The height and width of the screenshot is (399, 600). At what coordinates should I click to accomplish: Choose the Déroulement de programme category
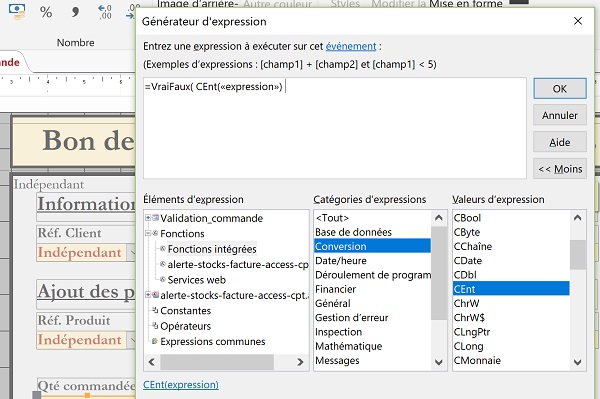click(372, 275)
